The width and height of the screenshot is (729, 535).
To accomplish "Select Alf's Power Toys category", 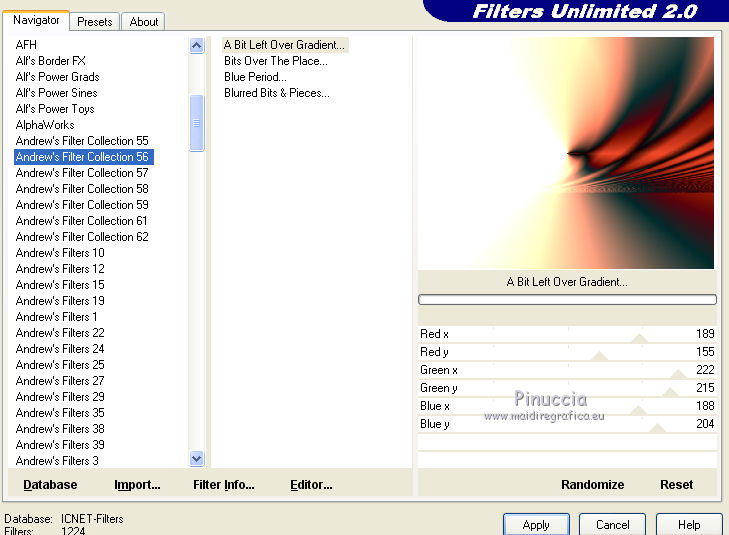I will click(x=55, y=109).
